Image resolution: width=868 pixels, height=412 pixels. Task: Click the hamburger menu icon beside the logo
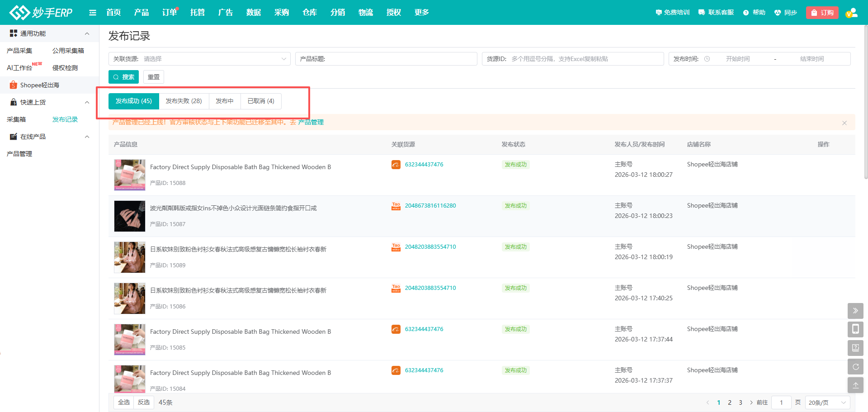click(93, 13)
